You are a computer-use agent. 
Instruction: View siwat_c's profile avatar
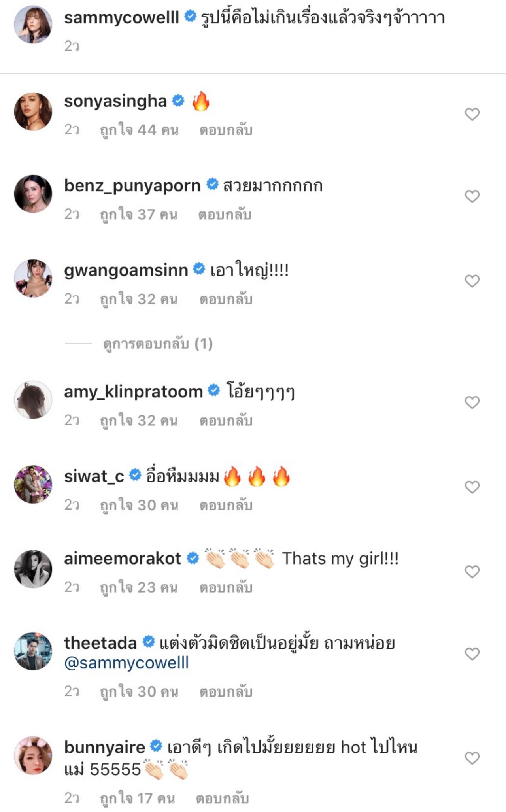tap(33, 484)
